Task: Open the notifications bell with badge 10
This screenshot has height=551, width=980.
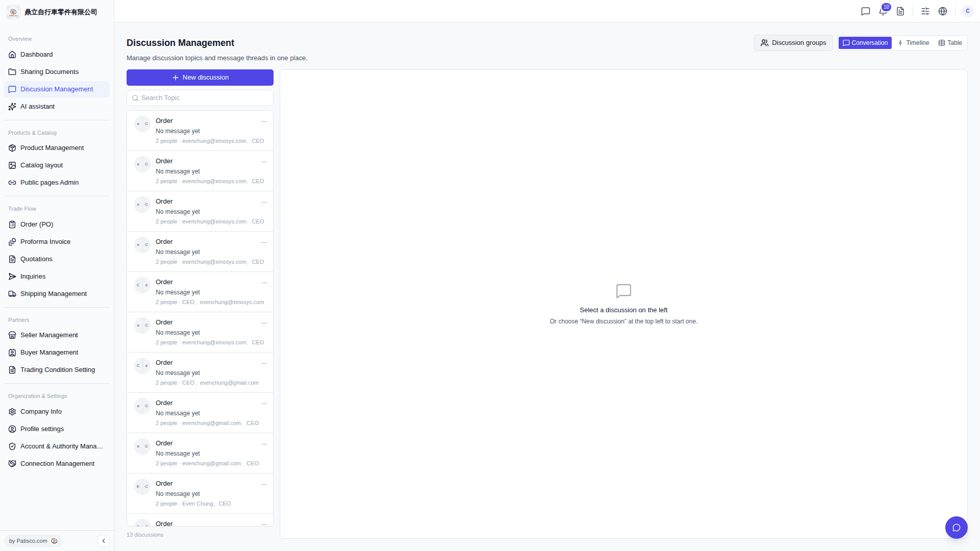Action: coord(883,11)
